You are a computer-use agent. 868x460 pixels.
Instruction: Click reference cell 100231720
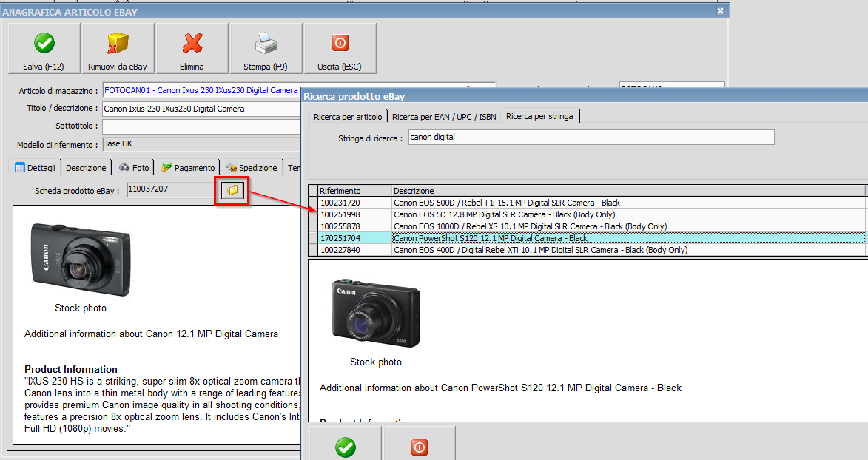[355, 203]
